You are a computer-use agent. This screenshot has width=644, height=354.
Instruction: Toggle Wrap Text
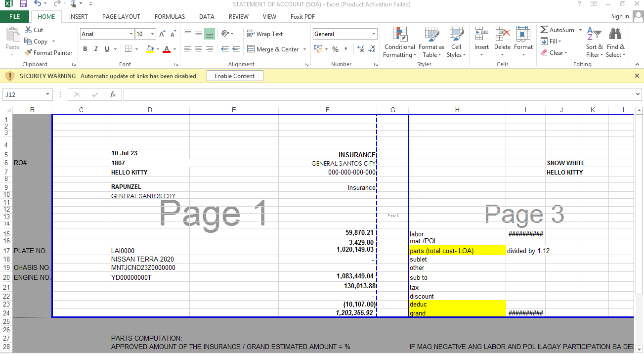click(265, 34)
